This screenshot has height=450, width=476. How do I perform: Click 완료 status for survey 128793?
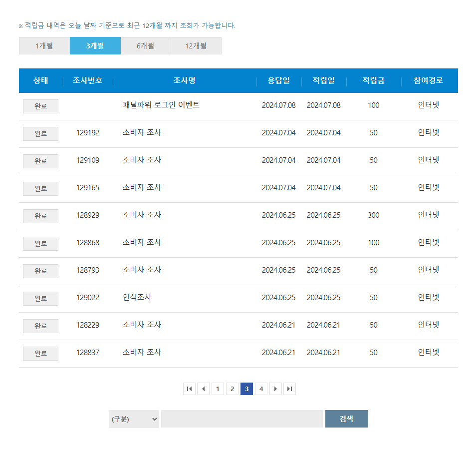coord(41,271)
